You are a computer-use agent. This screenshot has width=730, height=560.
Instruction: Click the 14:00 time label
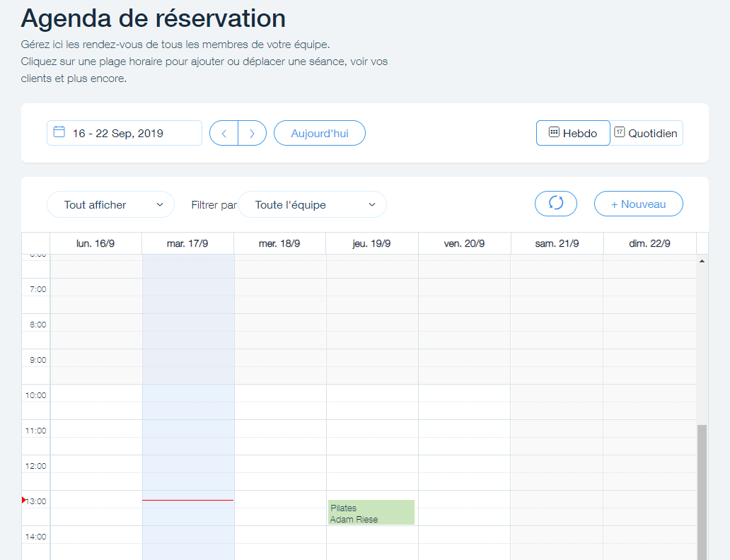(x=36, y=537)
